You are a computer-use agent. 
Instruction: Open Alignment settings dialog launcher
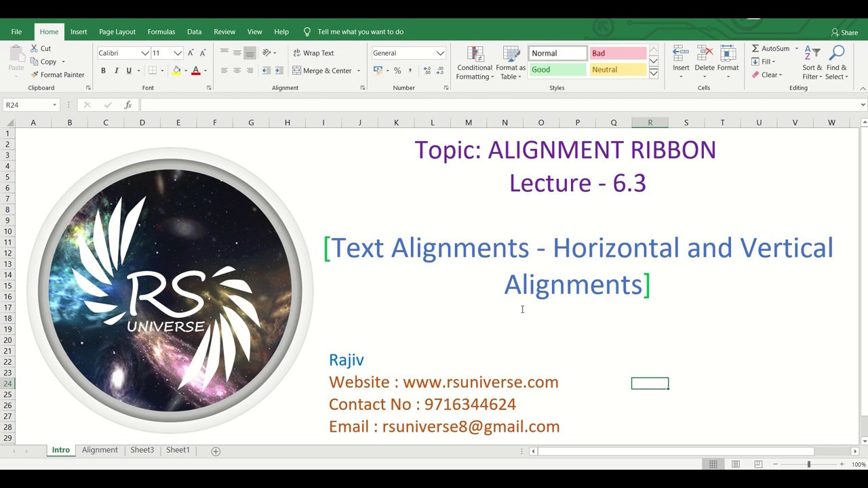pyautogui.click(x=363, y=88)
